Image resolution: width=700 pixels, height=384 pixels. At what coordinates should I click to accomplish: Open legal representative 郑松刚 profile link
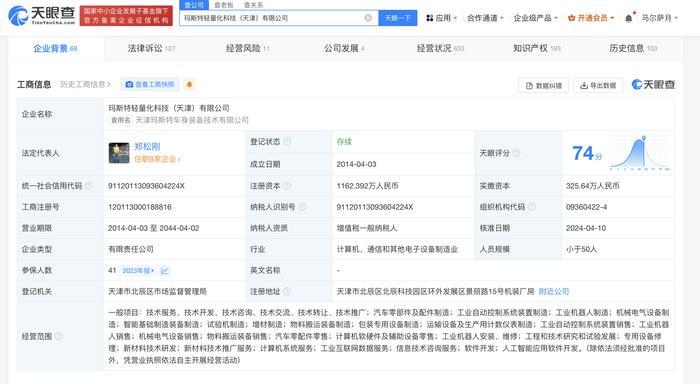coord(147,146)
